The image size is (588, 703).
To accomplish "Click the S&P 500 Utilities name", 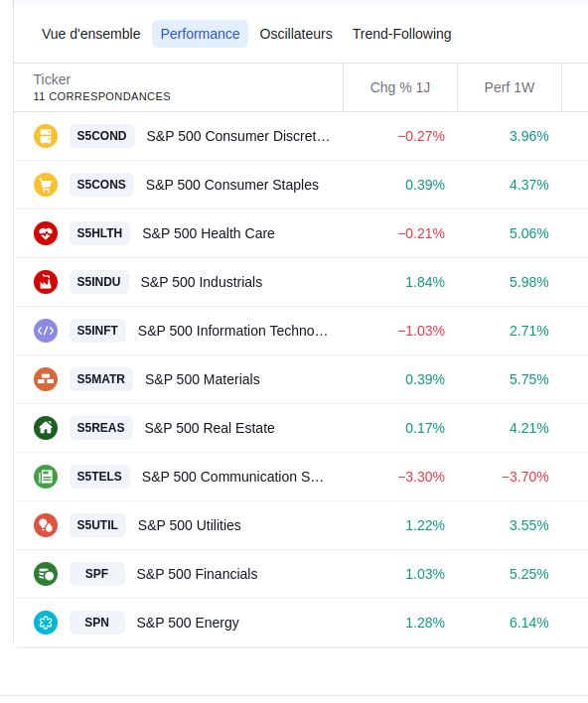I will coord(190,525).
